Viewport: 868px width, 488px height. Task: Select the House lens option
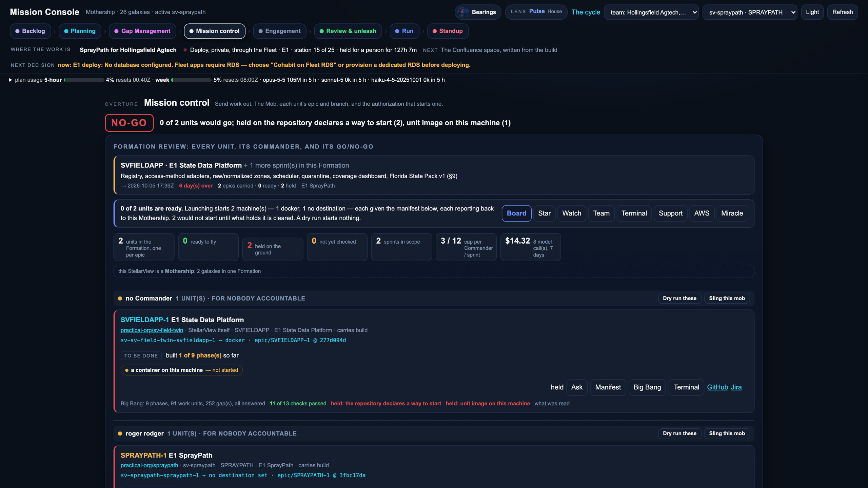click(554, 12)
